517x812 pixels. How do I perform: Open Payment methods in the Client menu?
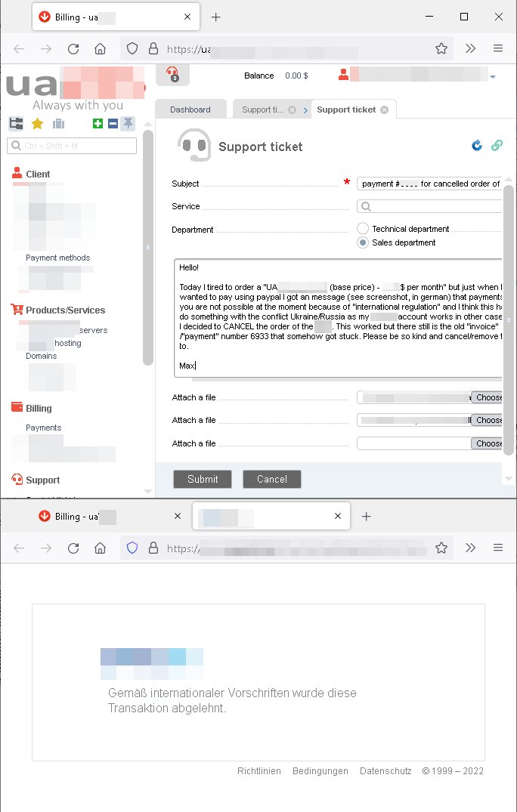pos(57,258)
